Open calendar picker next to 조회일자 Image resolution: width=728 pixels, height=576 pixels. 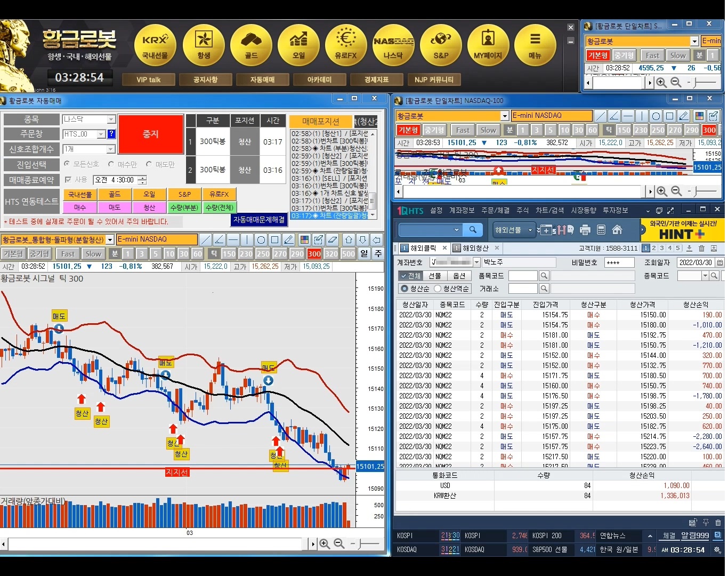click(x=719, y=262)
